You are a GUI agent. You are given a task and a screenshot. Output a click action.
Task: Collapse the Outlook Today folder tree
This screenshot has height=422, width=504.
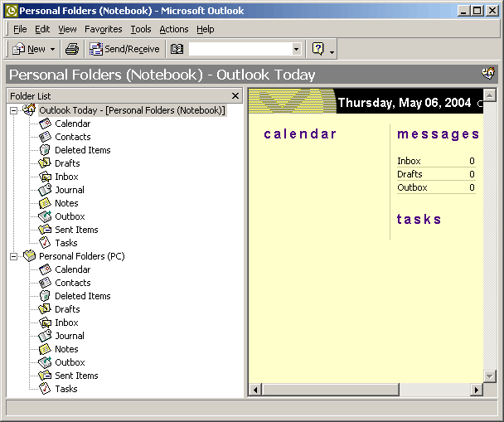[14, 110]
